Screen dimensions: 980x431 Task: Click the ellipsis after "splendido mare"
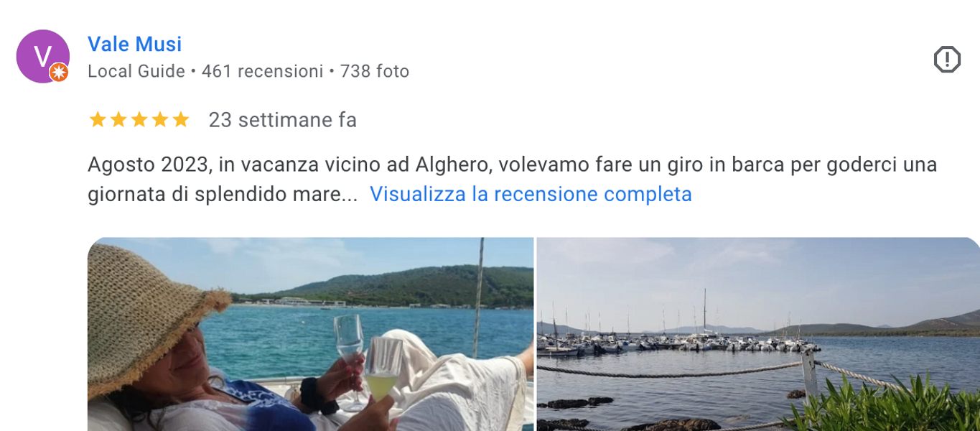pyautogui.click(x=349, y=195)
